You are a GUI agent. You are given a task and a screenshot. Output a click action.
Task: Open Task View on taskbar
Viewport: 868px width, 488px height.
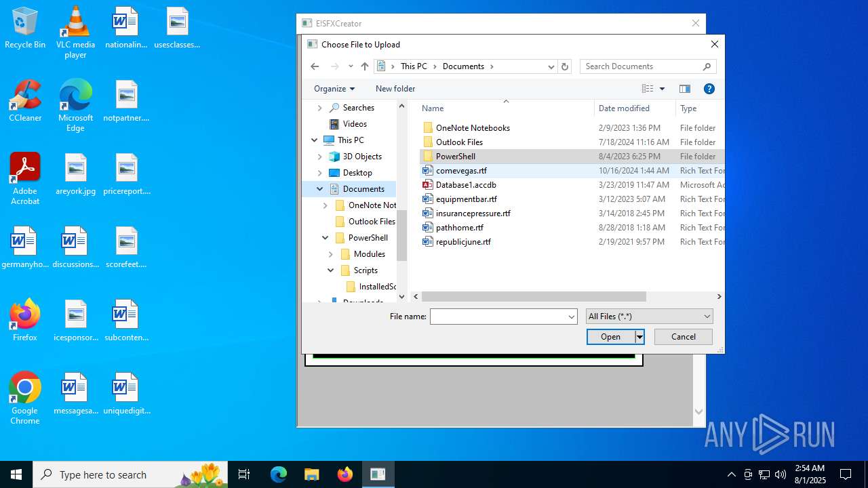pyautogui.click(x=244, y=474)
